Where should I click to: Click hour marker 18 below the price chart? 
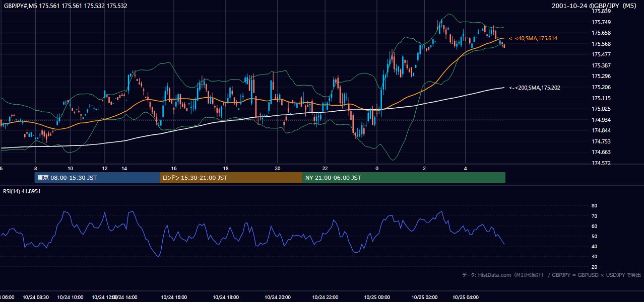226,169
